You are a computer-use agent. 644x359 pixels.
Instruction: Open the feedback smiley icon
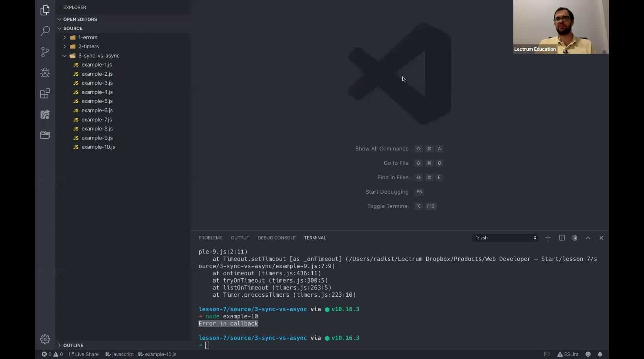588,354
